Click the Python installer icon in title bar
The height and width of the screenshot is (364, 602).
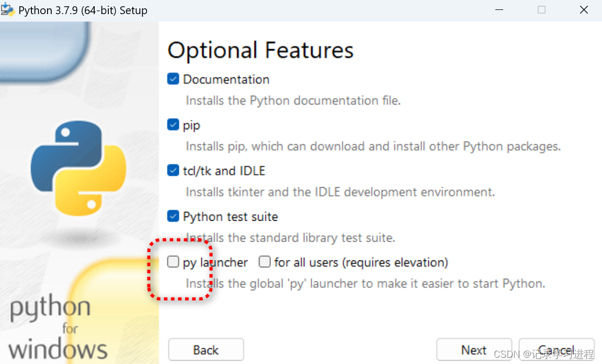click(x=7, y=10)
